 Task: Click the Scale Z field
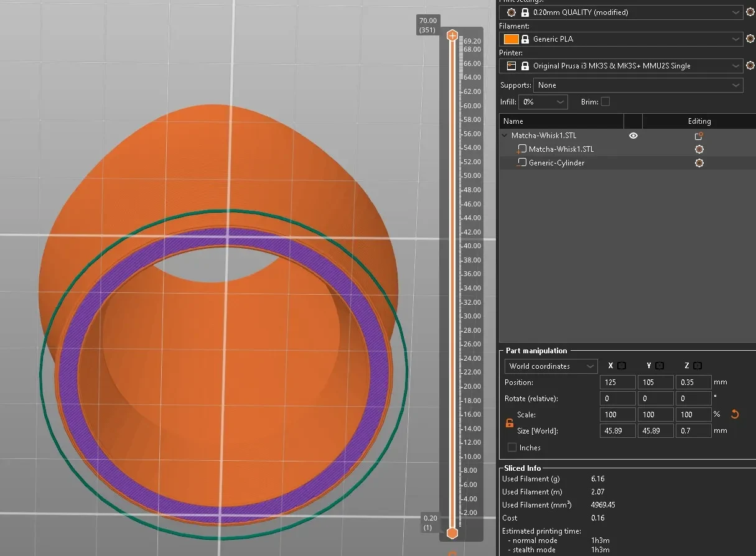click(694, 415)
